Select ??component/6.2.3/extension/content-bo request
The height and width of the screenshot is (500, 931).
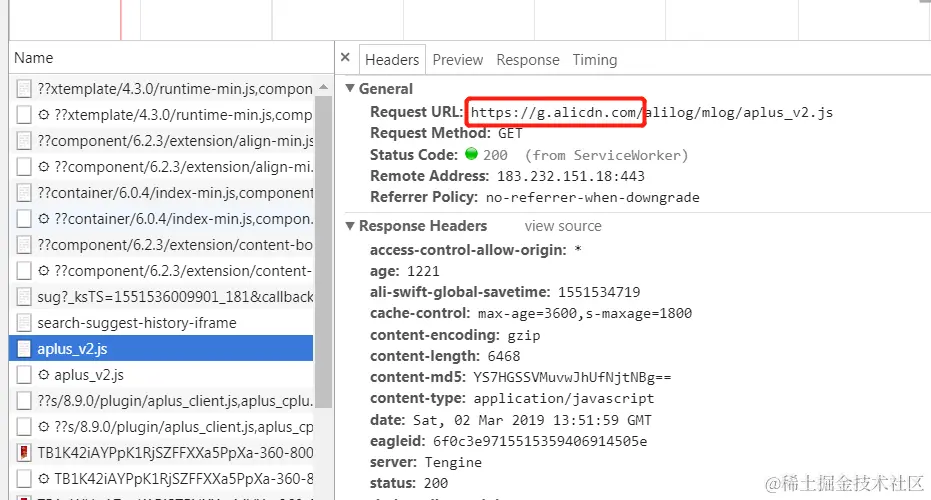click(x=161, y=245)
